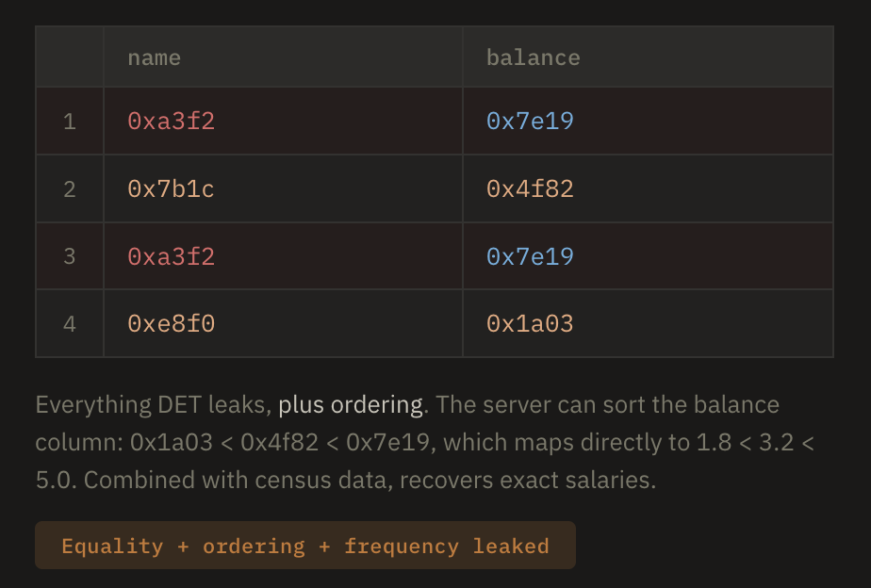
Task: Click the 0xe8f0 name cell
Action: point(171,324)
